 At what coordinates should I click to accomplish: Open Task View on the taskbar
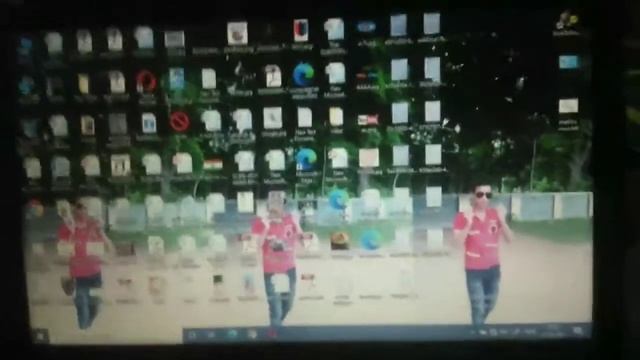tap(212, 335)
